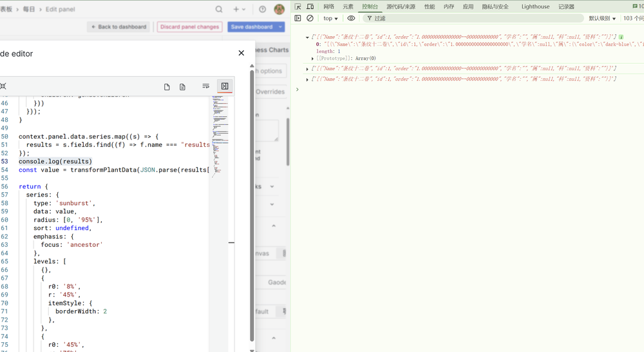Click the 'Edit panel' breadcrumb
Screen dimensions: 644x352
pos(61,9)
